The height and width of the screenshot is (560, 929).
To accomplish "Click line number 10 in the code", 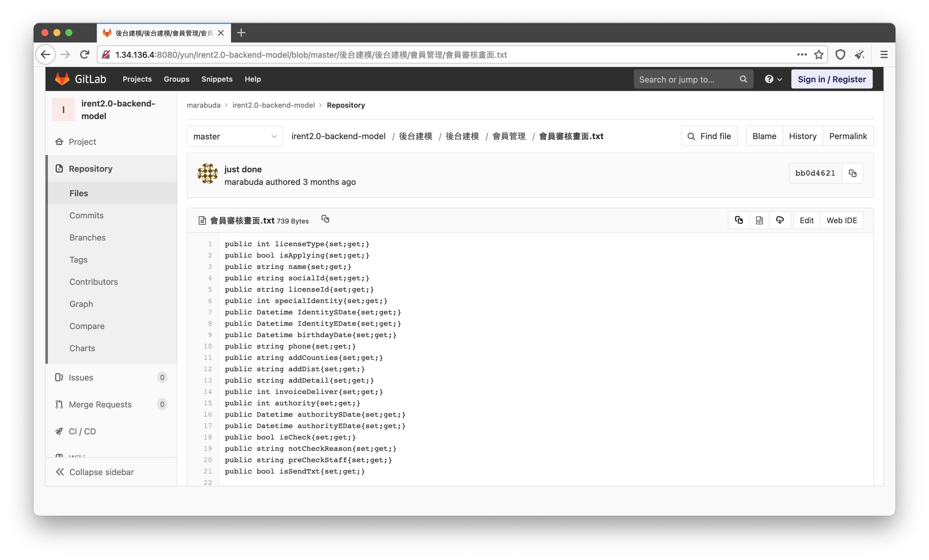I will pos(208,346).
